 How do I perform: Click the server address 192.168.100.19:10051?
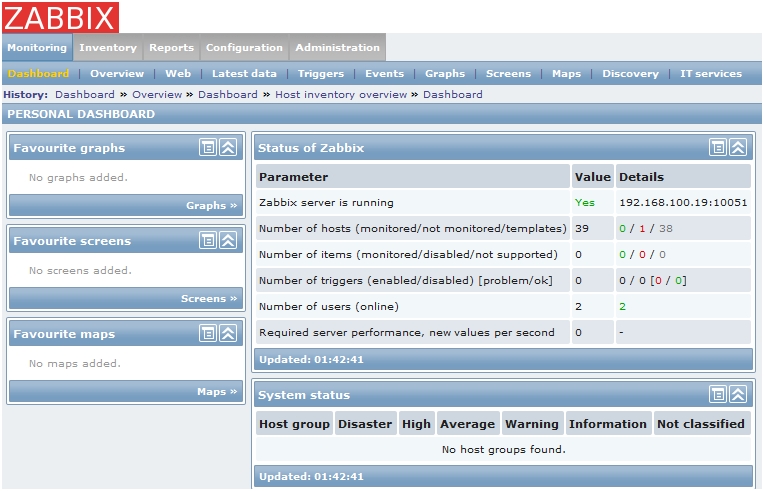pyautogui.click(x=683, y=203)
